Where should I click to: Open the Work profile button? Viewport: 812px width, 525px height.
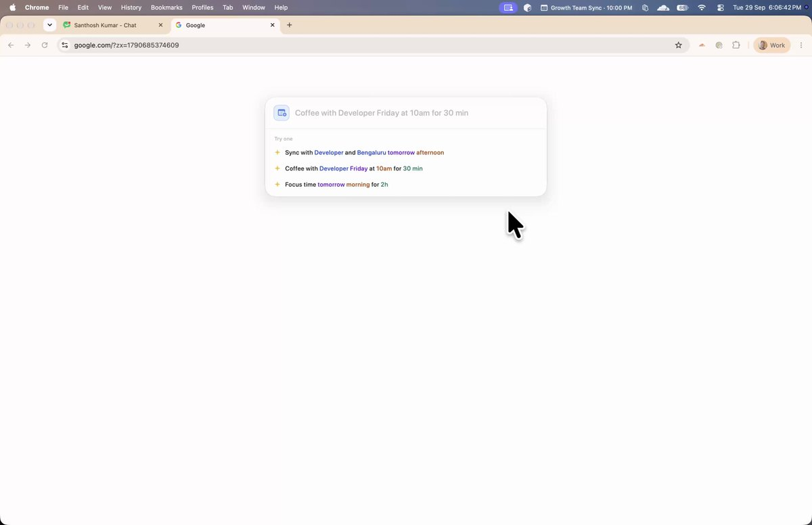[771, 45]
